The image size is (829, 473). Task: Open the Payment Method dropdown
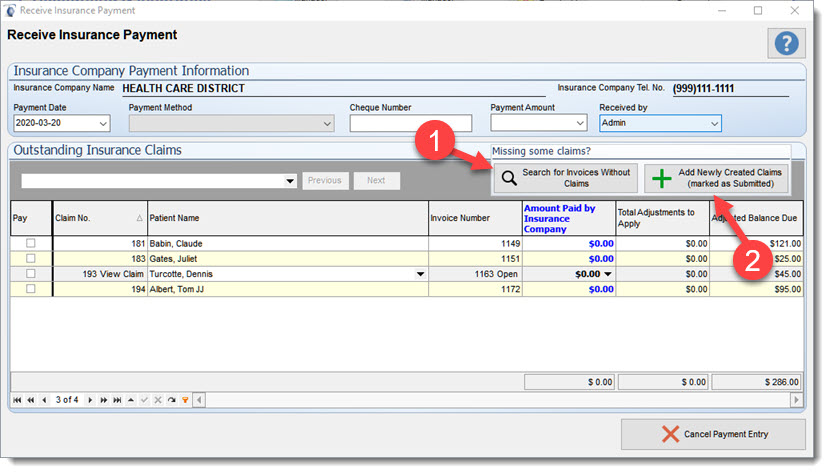point(327,124)
